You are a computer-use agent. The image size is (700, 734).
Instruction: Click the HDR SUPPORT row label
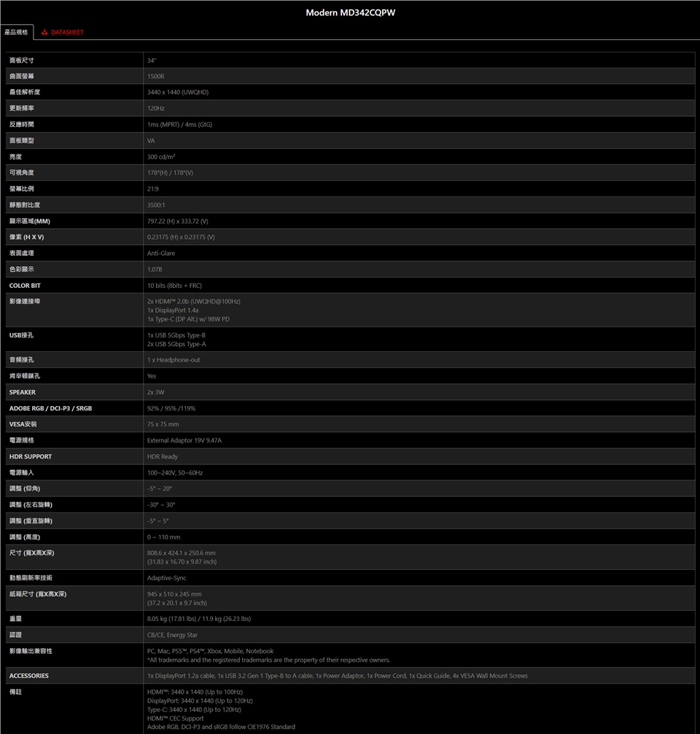coord(31,456)
